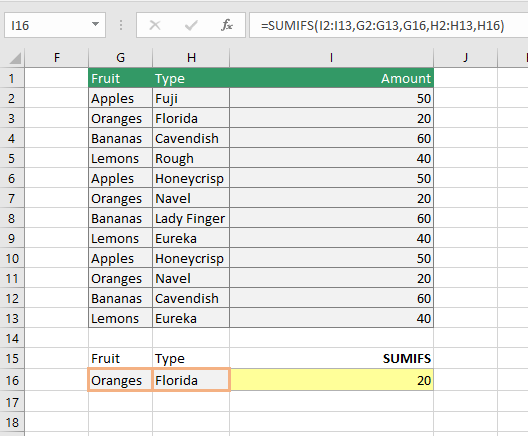Click the green Type header cell

[191, 78]
